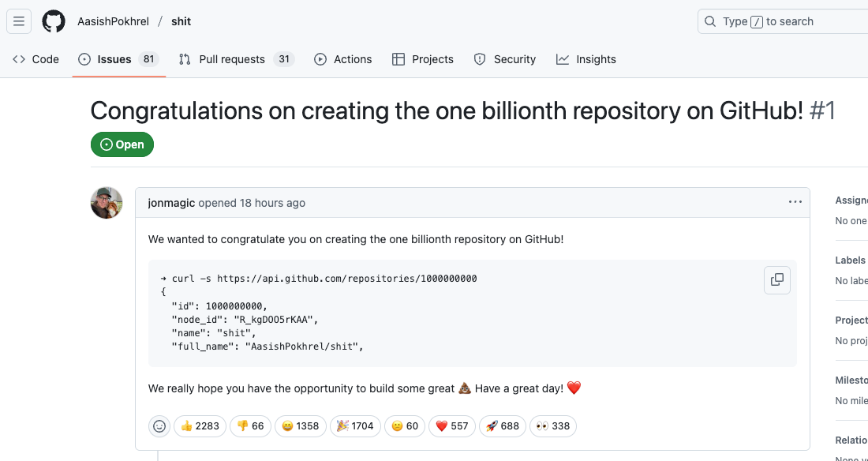
Task: Open the comment three-dot options menu
Action: [795, 202]
